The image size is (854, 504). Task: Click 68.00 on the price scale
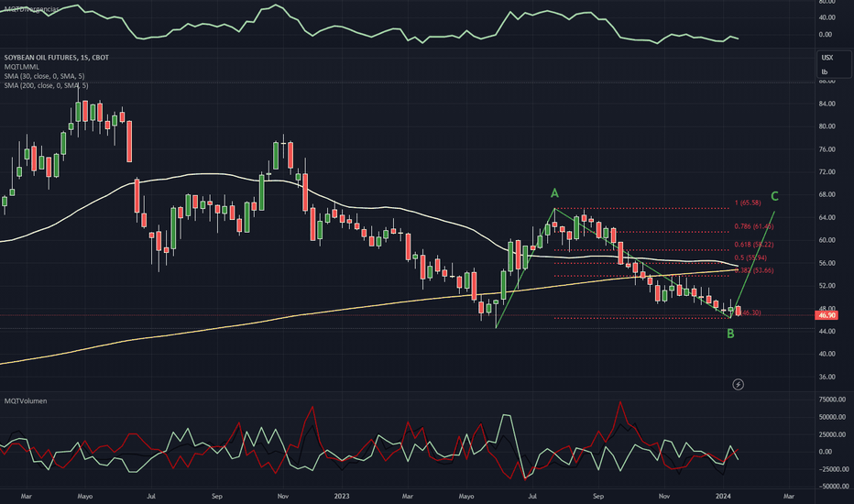[827, 194]
